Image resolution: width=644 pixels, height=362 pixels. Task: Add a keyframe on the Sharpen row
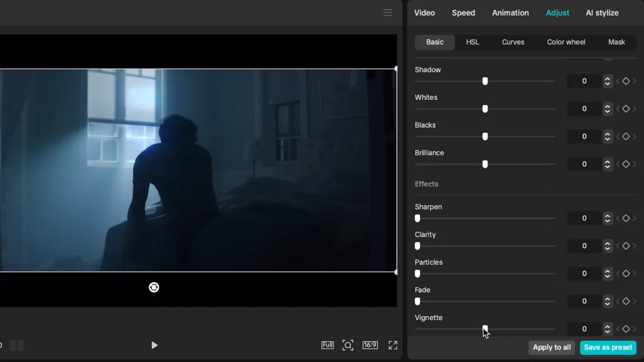(x=626, y=218)
